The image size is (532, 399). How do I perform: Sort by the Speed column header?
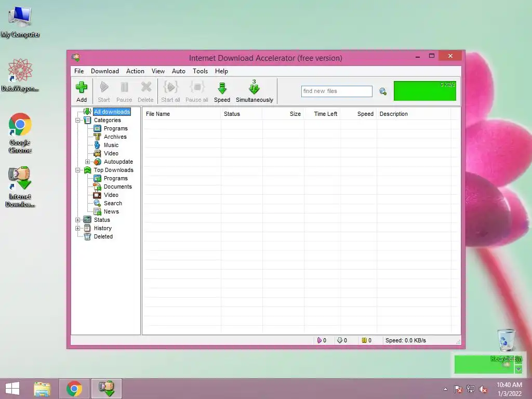click(x=358, y=114)
